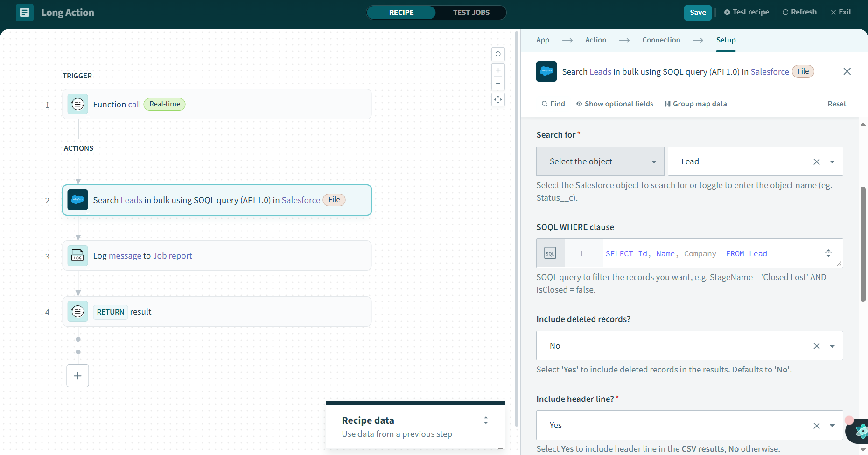Show optional fields
The width and height of the screenshot is (868, 455).
tap(615, 104)
